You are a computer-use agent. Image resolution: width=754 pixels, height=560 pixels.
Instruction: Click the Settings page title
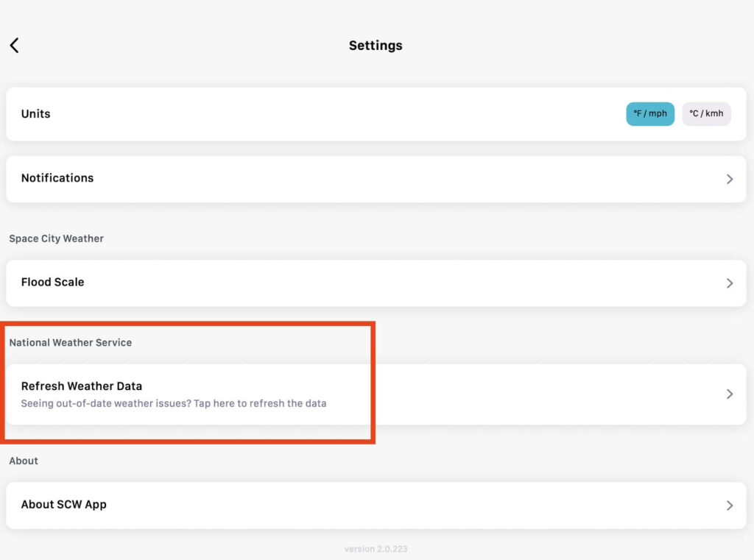click(376, 46)
